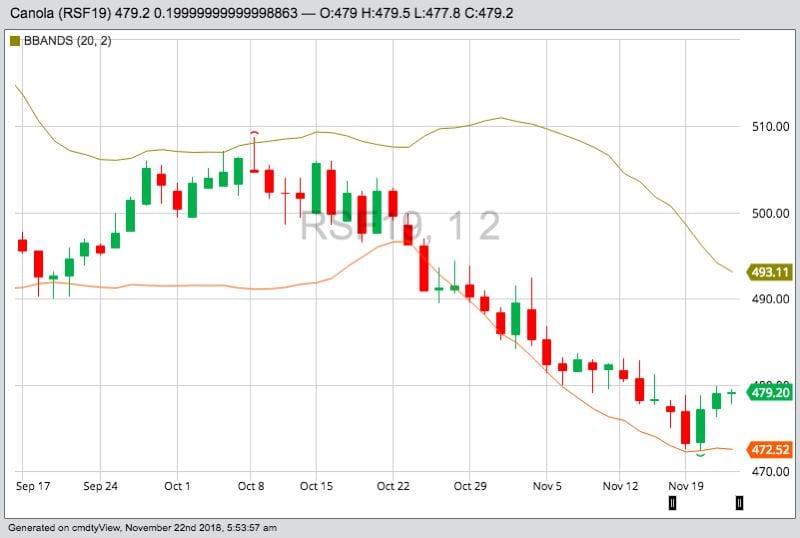Screen dimensions: 800x538
Task: Click the Oct 15 date axis label
Action: pos(316,486)
